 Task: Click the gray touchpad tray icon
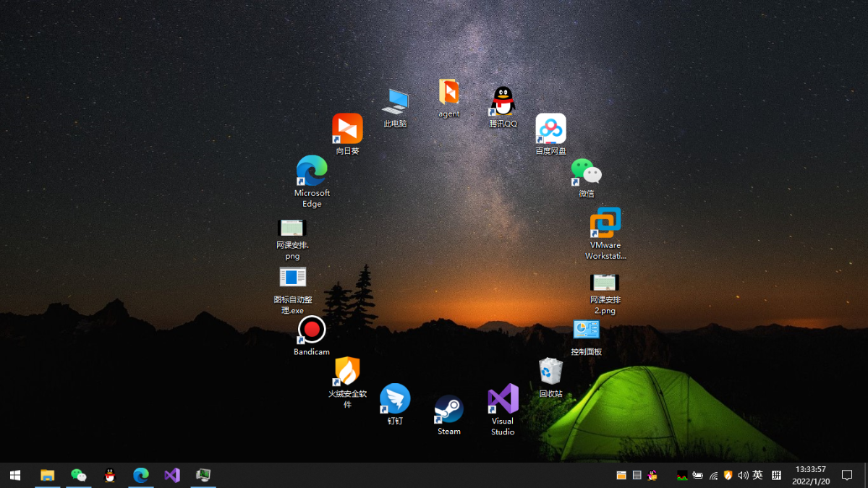[x=637, y=475]
